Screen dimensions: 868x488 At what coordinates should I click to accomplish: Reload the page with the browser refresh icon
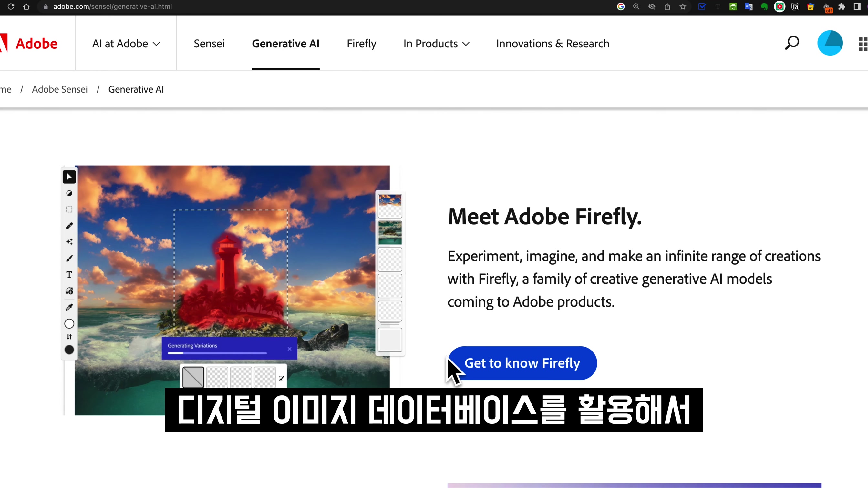11,6
